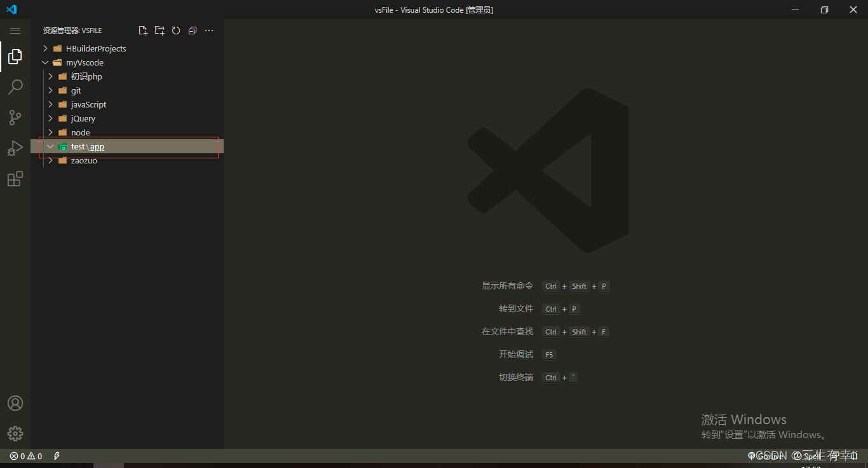868x468 pixels.
Task: Select the HBuilderProjects folder name
Action: coord(96,48)
